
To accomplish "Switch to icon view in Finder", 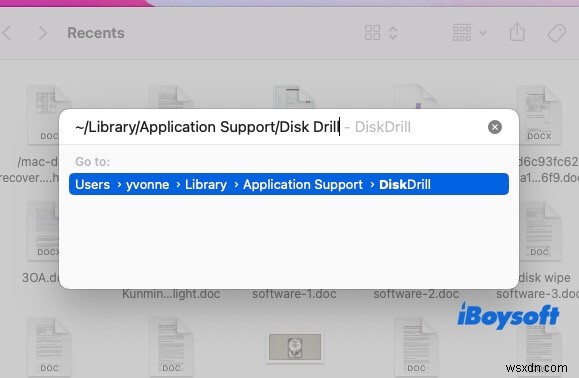I will [372, 33].
